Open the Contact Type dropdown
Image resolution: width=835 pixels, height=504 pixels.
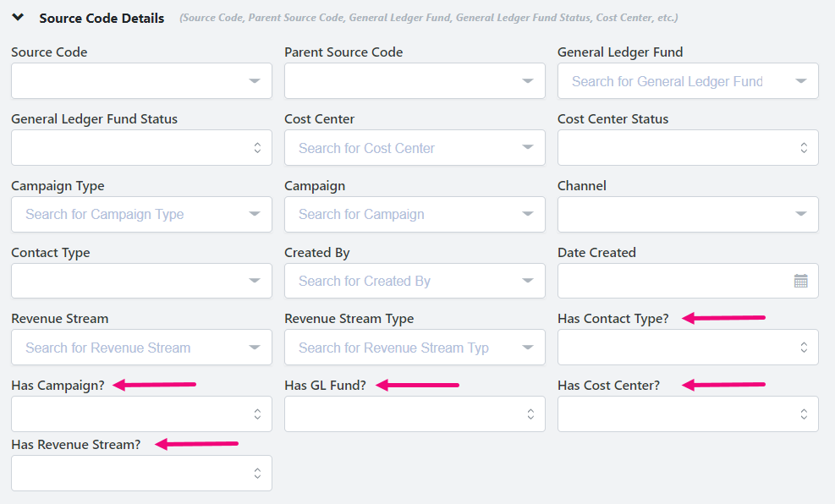(x=255, y=280)
